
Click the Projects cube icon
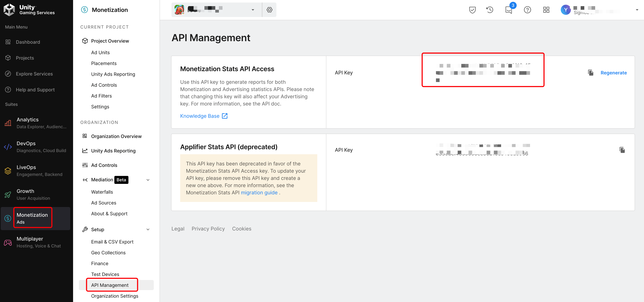pos(8,58)
